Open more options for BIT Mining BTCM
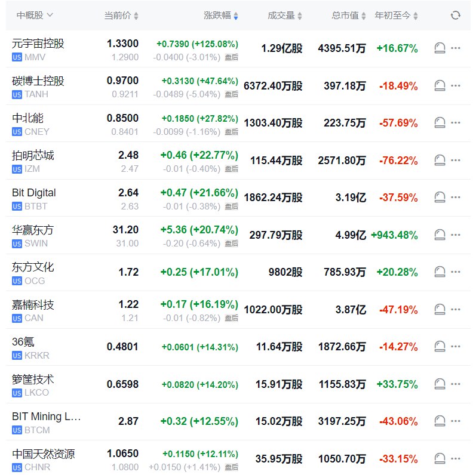 click(x=455, y=421)
